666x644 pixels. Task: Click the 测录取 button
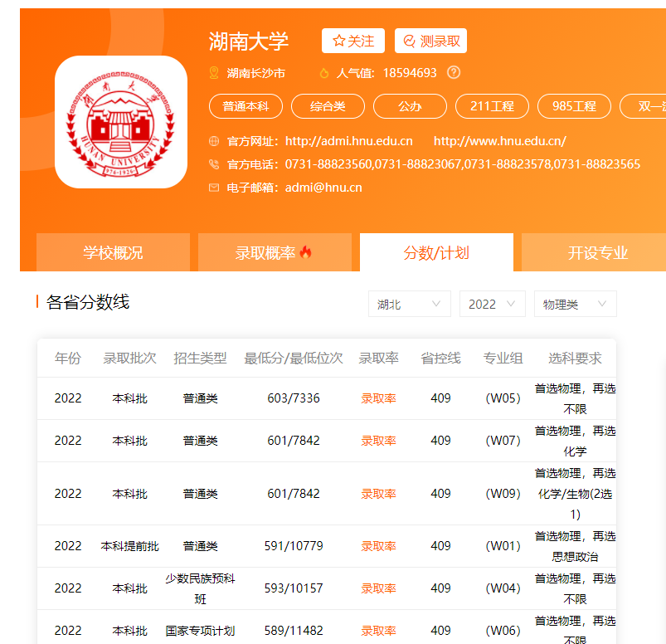tap(430, 41)
